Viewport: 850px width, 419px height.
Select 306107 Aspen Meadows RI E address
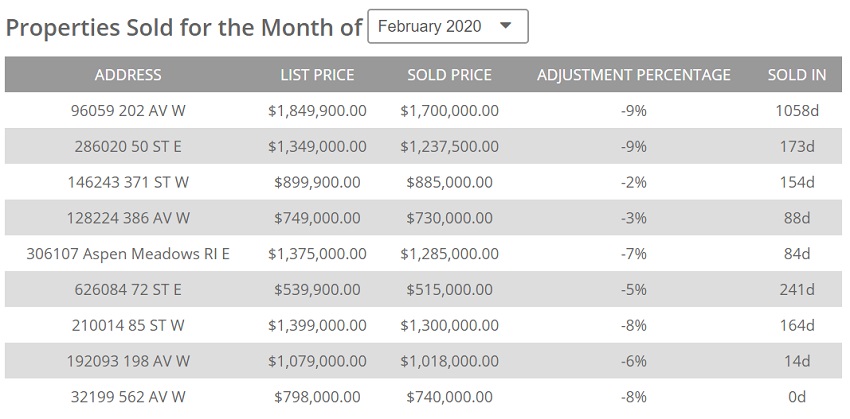coord(128,254)
